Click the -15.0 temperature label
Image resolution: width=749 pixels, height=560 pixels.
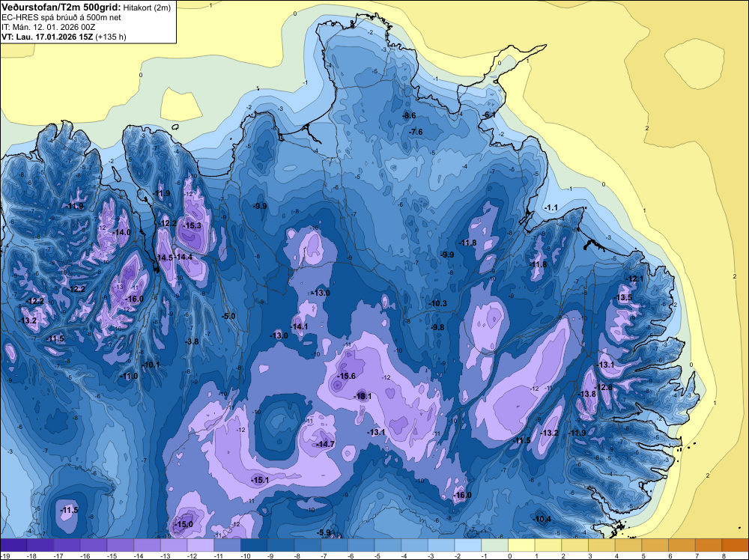tap(184, 524)
